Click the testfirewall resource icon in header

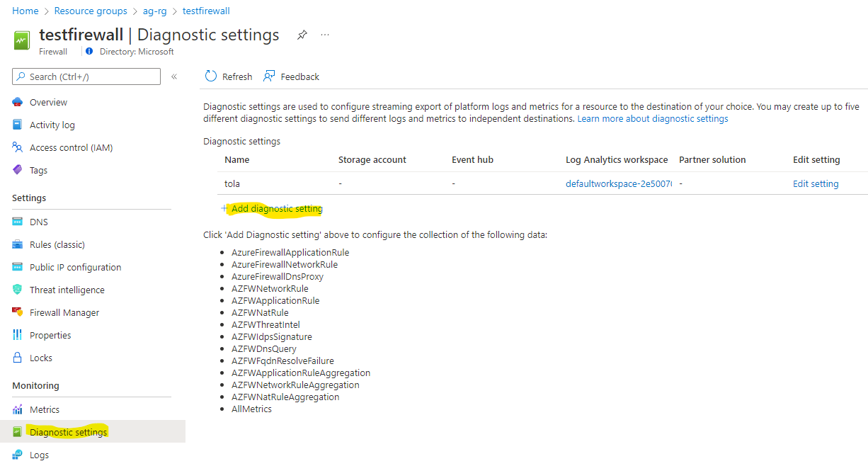22,41
